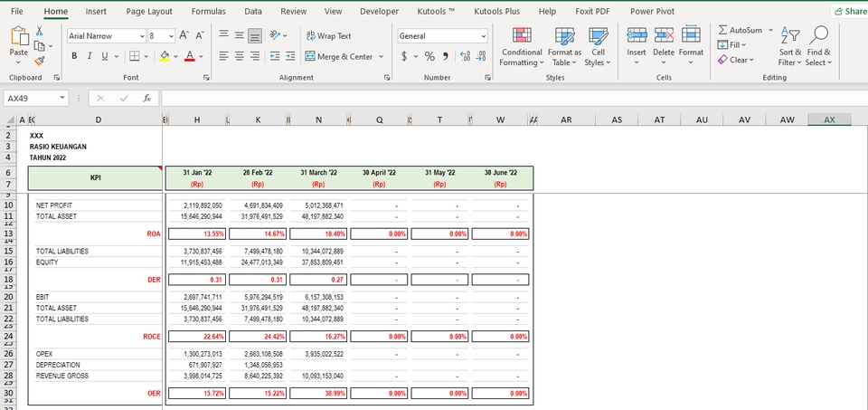The image size is (868, 410).
Task: Click the Accounting dollar format icon
Action: [x=404, y=56]
